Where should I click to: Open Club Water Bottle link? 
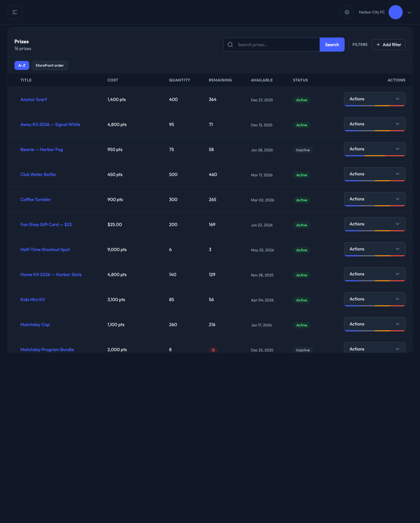click(38, 174)
